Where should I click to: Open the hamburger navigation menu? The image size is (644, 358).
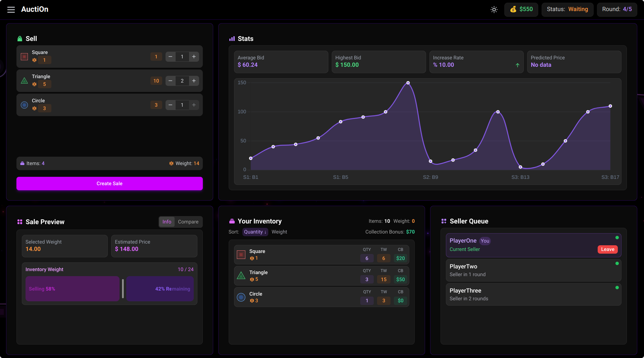coord(11,9)
